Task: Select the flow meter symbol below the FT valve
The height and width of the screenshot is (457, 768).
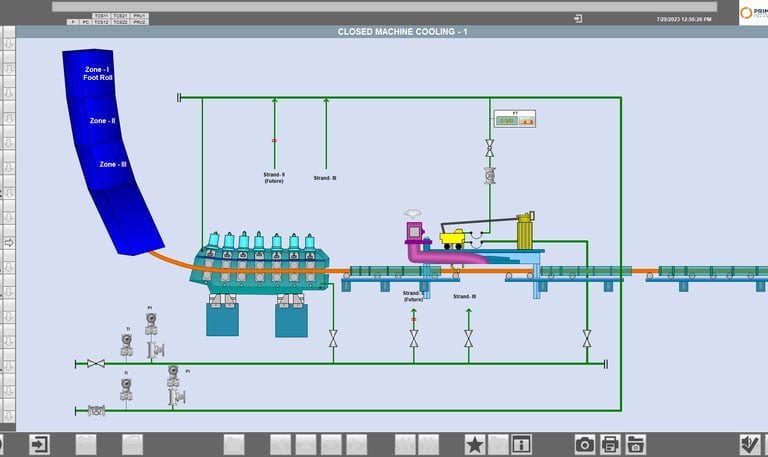Action: tap(489, 176)
